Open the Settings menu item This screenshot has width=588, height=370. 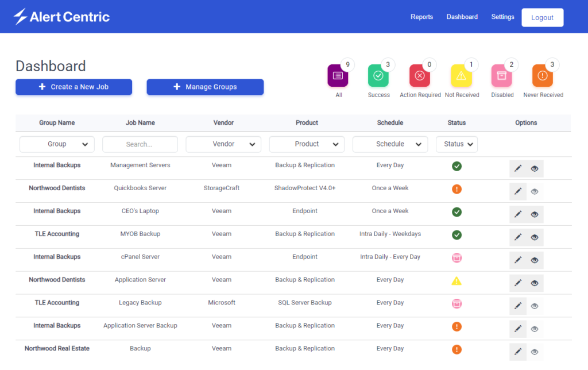point(502,17)
